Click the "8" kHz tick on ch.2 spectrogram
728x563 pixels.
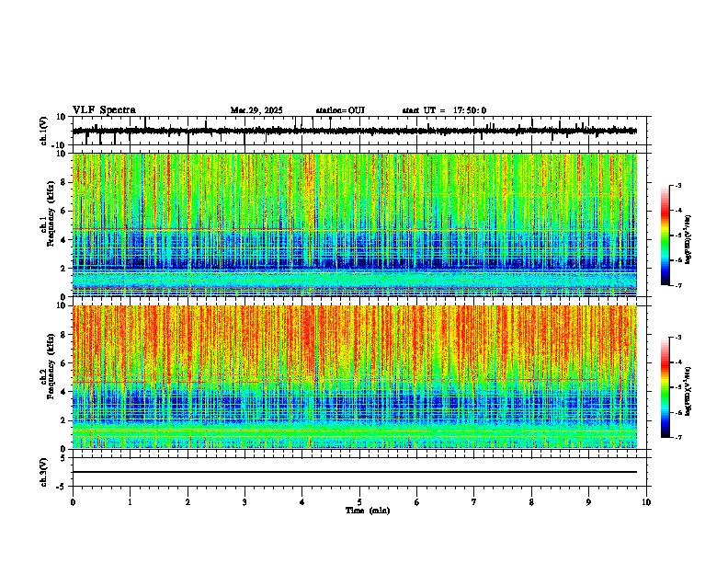point(63,335)
